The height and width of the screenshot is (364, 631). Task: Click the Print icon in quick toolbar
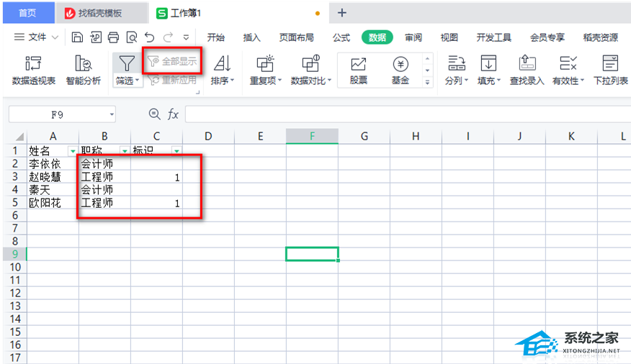coord(114,37)
